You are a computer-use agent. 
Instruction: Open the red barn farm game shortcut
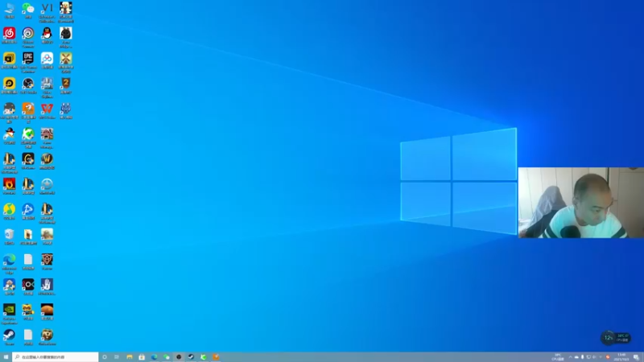pos(47,138)
